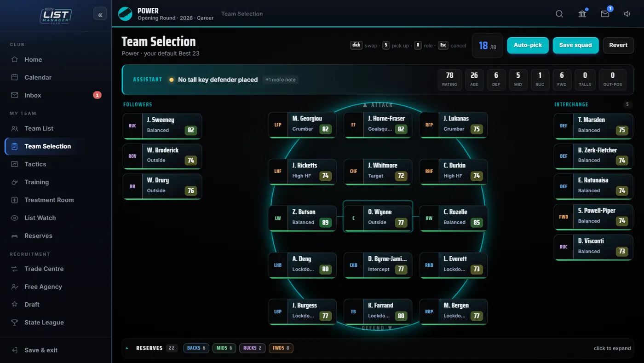Open the search icon in top bar
Screen dimensions: 644x363
tap(559, 14)
